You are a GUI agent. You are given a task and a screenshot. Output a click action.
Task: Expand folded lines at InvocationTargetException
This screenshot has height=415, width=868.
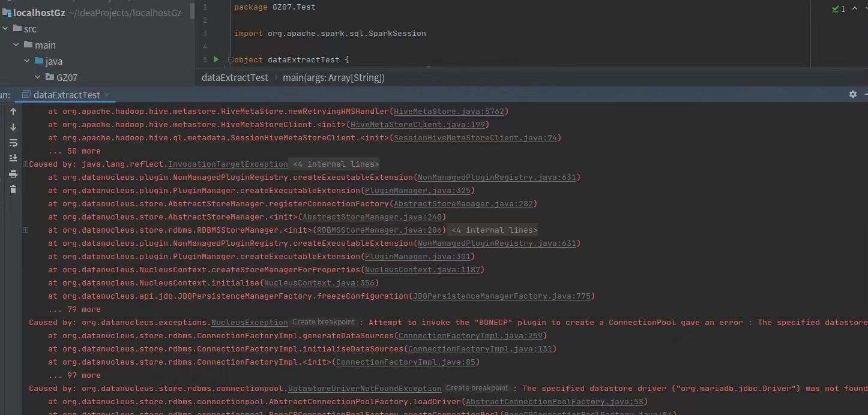click(25, 164)
